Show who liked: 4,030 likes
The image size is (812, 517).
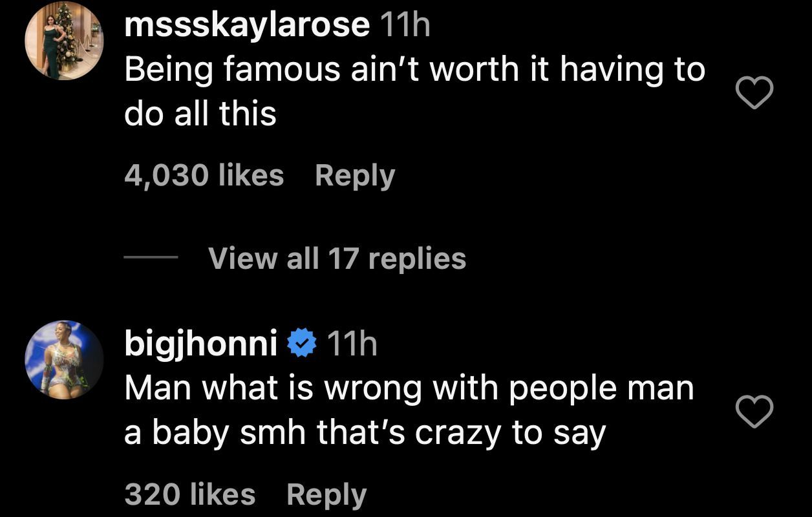click(204, 176)
